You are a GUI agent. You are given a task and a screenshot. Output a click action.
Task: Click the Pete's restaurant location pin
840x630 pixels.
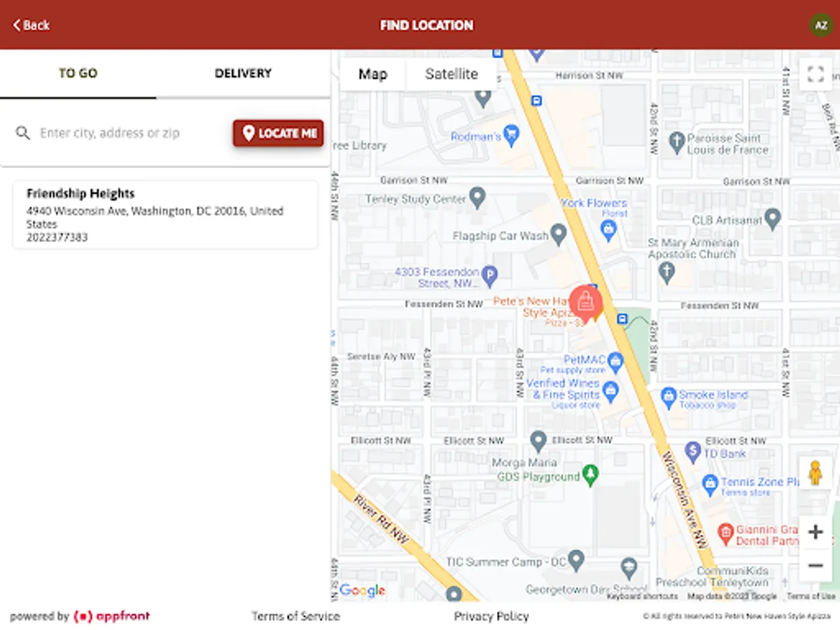point(585,303)
